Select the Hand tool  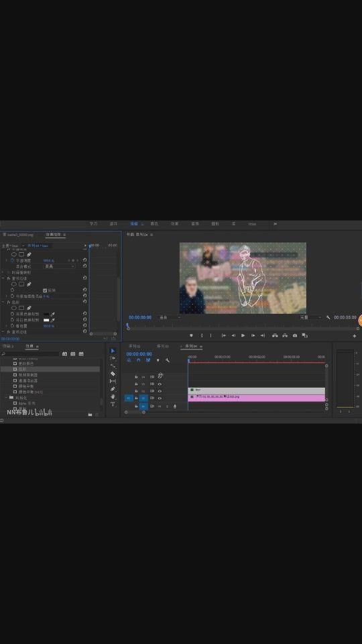point(113,396)
